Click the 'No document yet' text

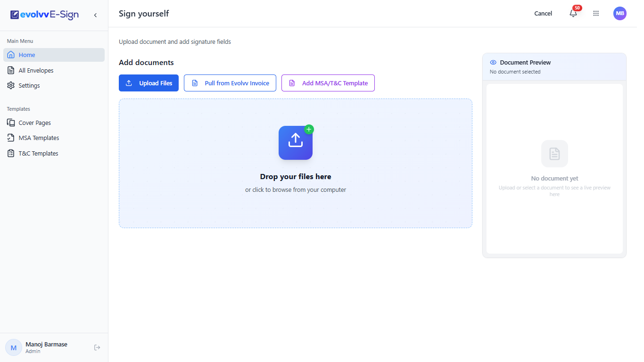point(554,179)
